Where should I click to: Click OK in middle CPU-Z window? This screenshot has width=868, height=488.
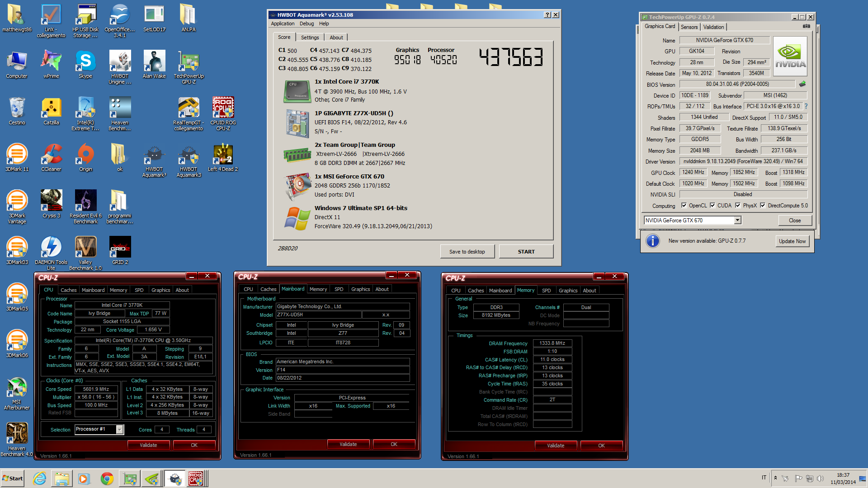[x=394, y=444]
